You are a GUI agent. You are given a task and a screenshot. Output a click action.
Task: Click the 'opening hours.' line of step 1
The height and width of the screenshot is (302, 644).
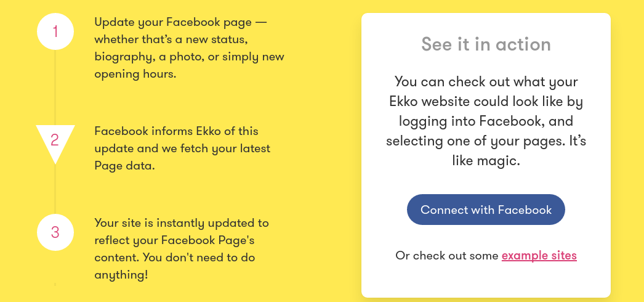point(135,74)
